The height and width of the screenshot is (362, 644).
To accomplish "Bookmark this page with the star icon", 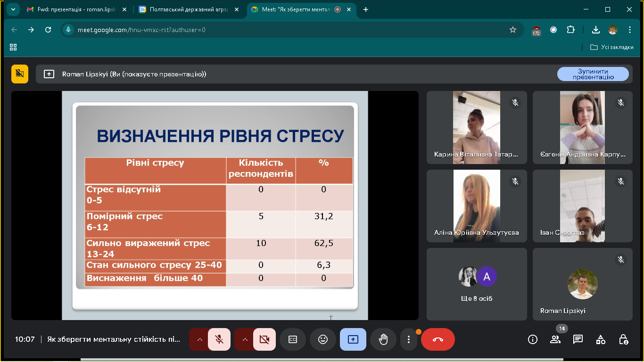I will click(x=513, y=30).
